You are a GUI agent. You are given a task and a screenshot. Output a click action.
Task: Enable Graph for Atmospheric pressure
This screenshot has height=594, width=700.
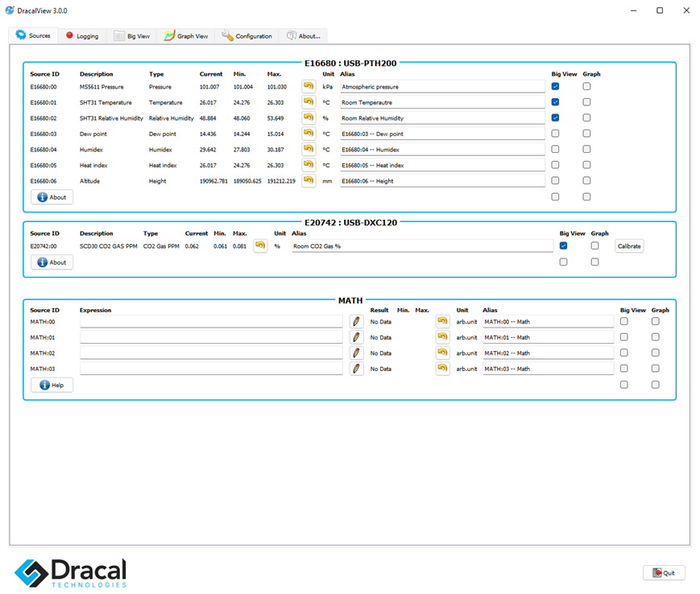586,86
